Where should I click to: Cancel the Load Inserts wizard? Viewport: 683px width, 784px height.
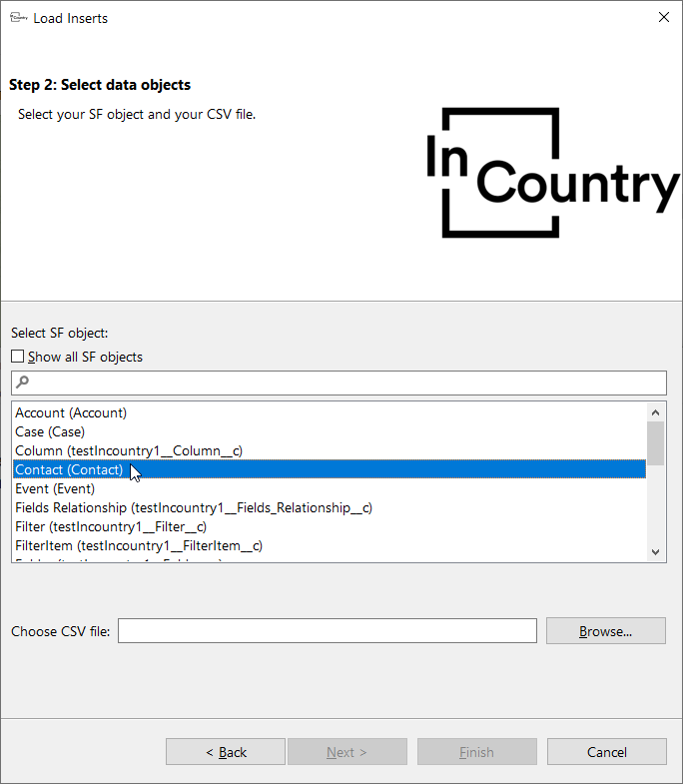606,752
